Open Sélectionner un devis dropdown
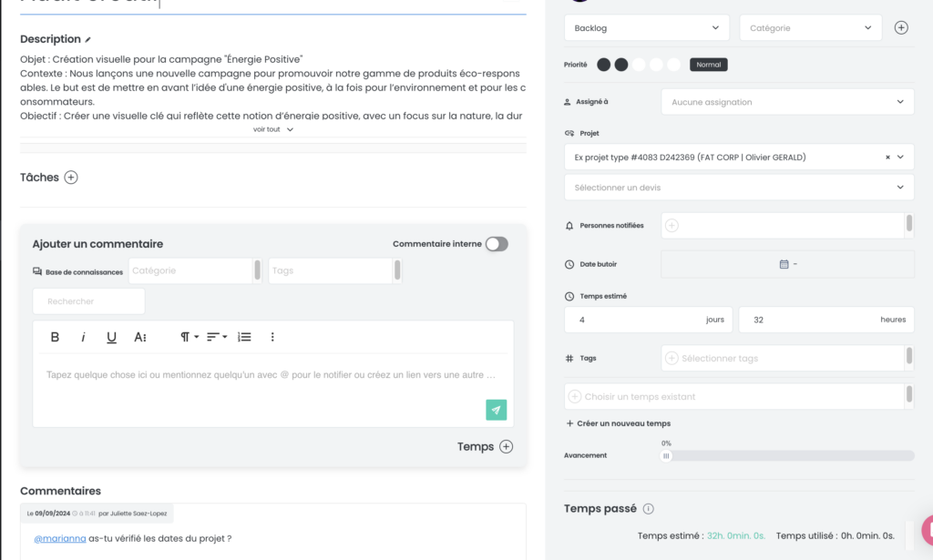Screen dimensions: 933x560 tap(738, 188)
